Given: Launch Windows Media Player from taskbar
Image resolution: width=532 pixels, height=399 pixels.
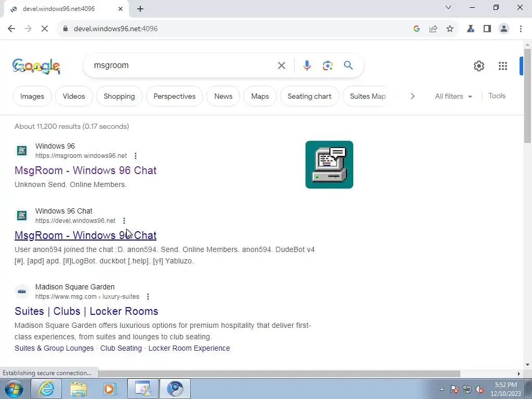Looking at the screenshot, I should (x=110, y=389).
